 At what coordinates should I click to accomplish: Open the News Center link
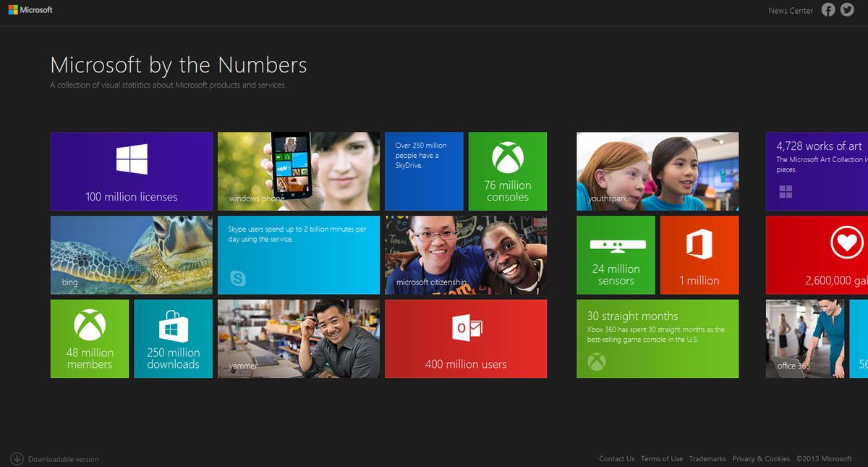[791, 11]
